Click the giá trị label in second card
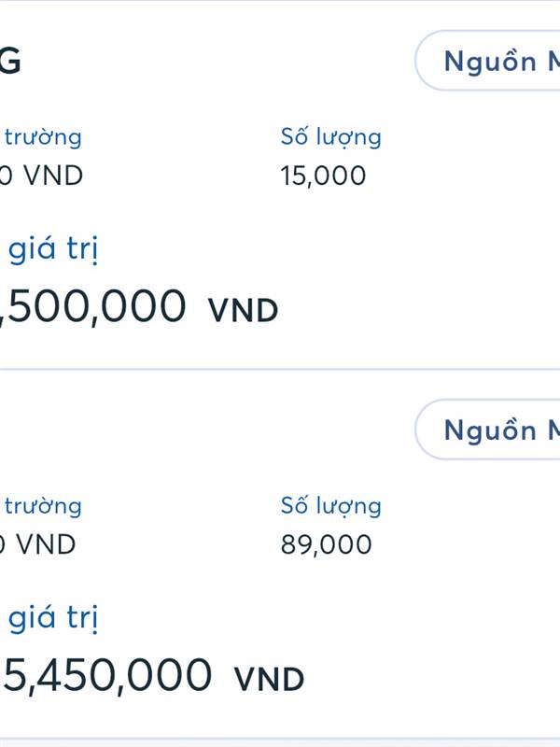 tap(53, 618)
